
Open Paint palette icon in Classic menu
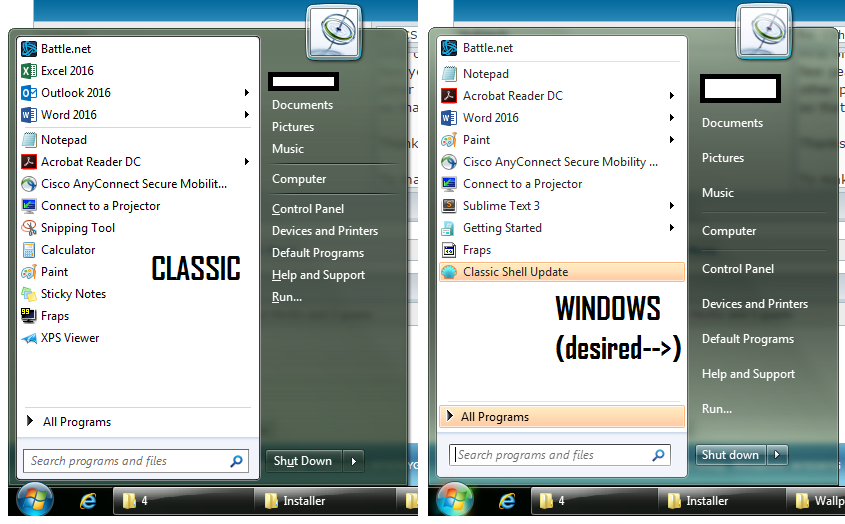tap(29, 272)
